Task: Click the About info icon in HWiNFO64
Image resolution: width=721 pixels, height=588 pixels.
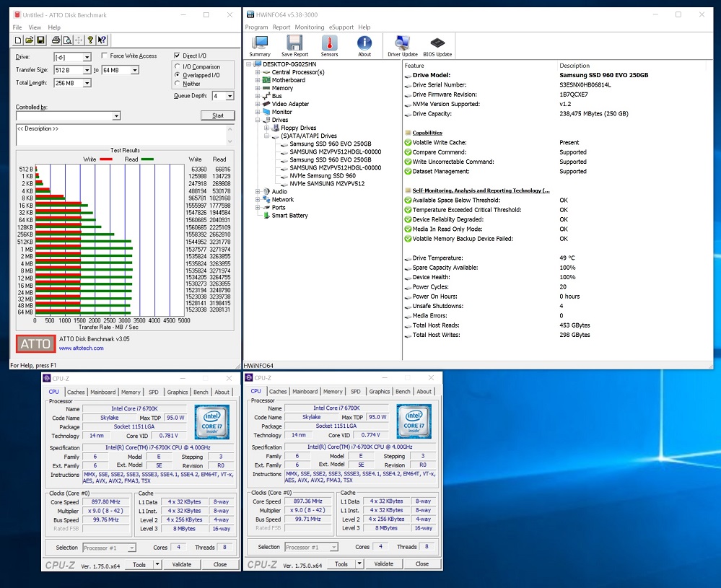Action: pos(364,45)
